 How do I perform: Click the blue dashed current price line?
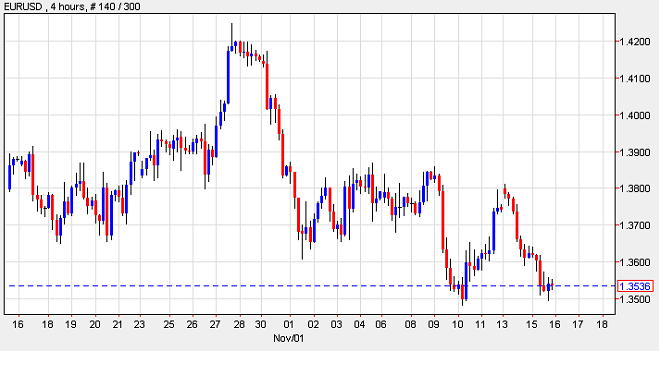click(311, 286)
